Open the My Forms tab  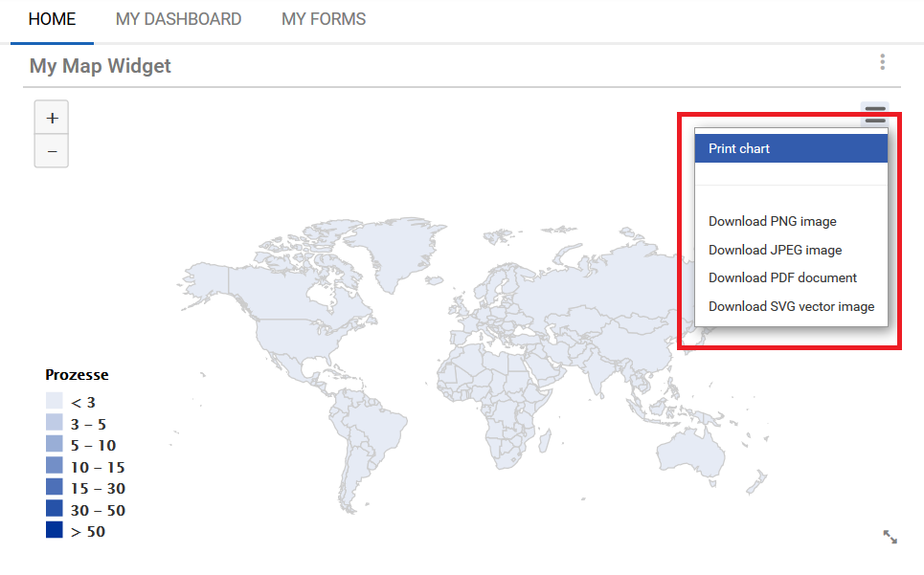324,19
